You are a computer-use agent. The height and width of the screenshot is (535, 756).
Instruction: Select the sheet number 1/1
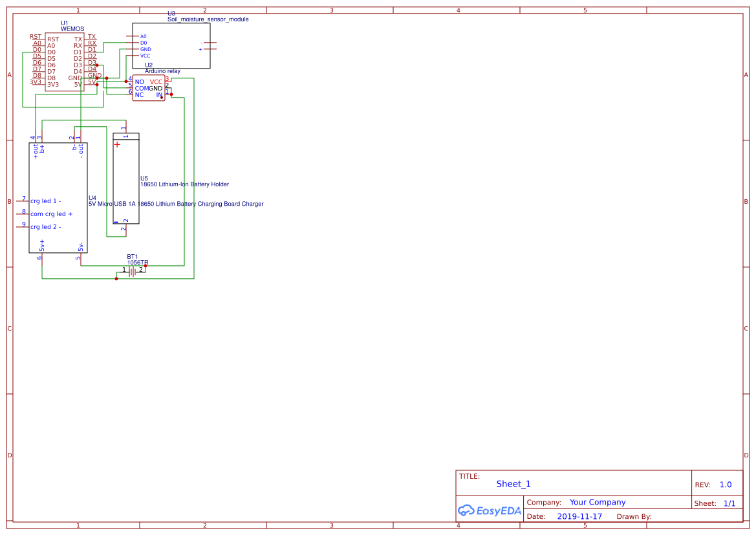pyautogui.click(x=729, y=504)
